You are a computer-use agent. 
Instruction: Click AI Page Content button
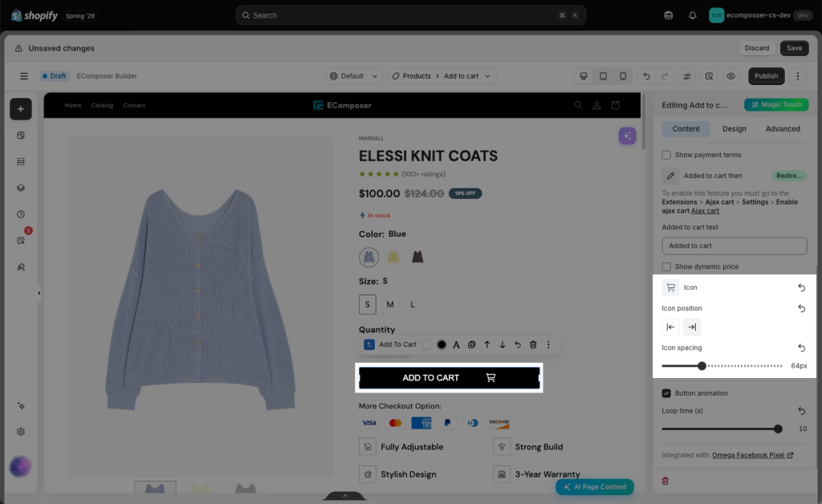[595, 486]
